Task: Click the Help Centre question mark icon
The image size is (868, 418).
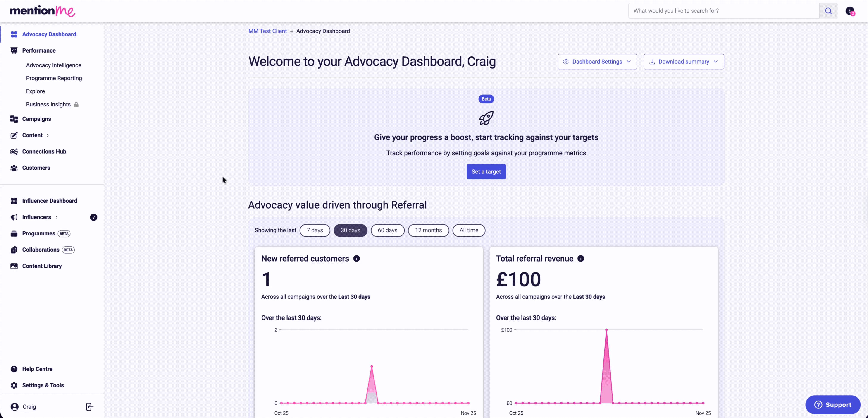Action: coord(14,369)
